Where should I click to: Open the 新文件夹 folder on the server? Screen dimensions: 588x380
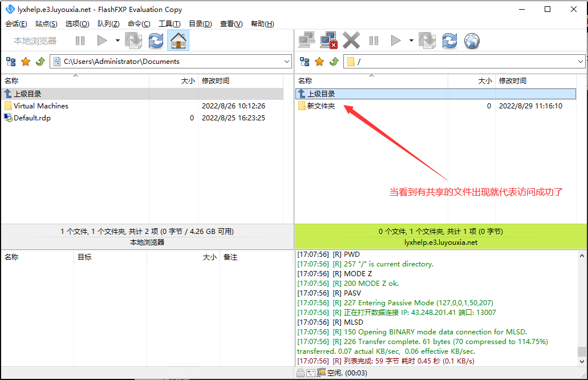click(320, 106)
